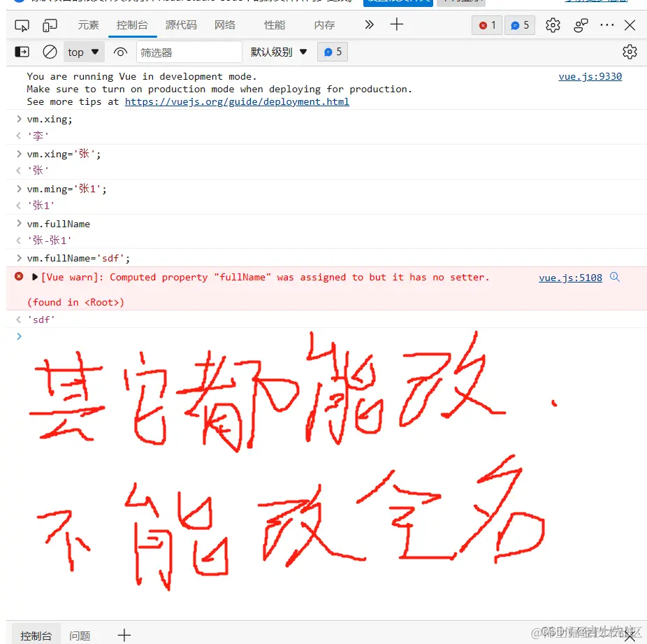Click the error counter badge showing 1

pos(486,24)
